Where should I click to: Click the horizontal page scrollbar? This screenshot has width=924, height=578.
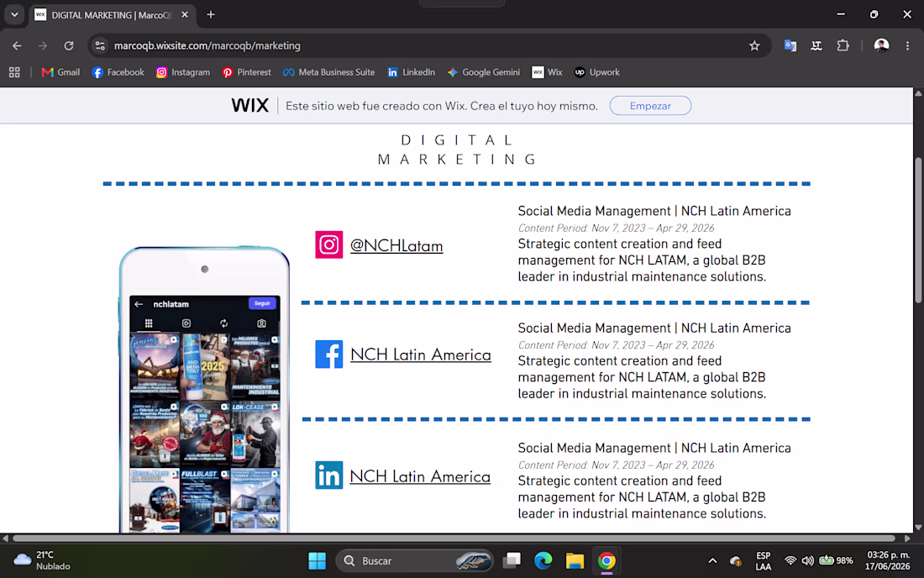454,538
